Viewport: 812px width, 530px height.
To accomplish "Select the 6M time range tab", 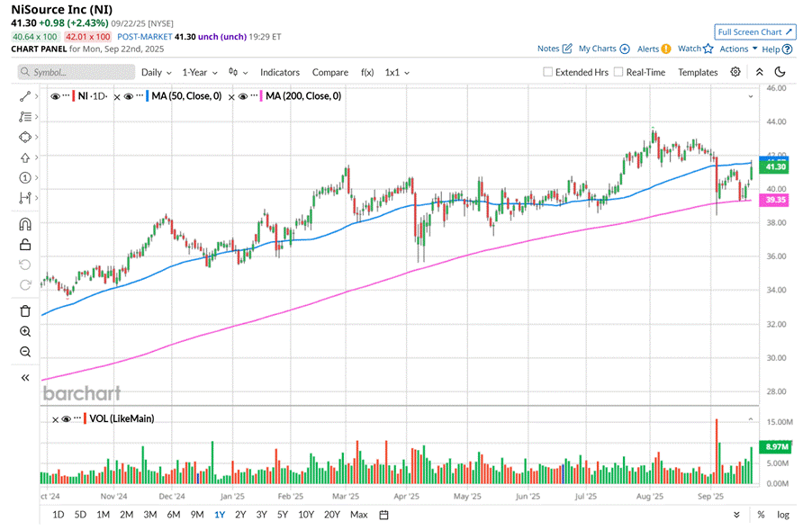I will 174,515.
